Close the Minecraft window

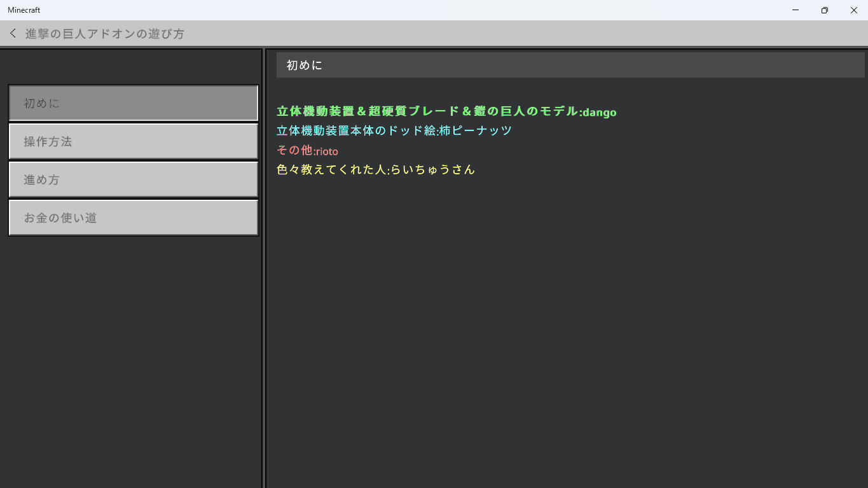tap(853, 10)
